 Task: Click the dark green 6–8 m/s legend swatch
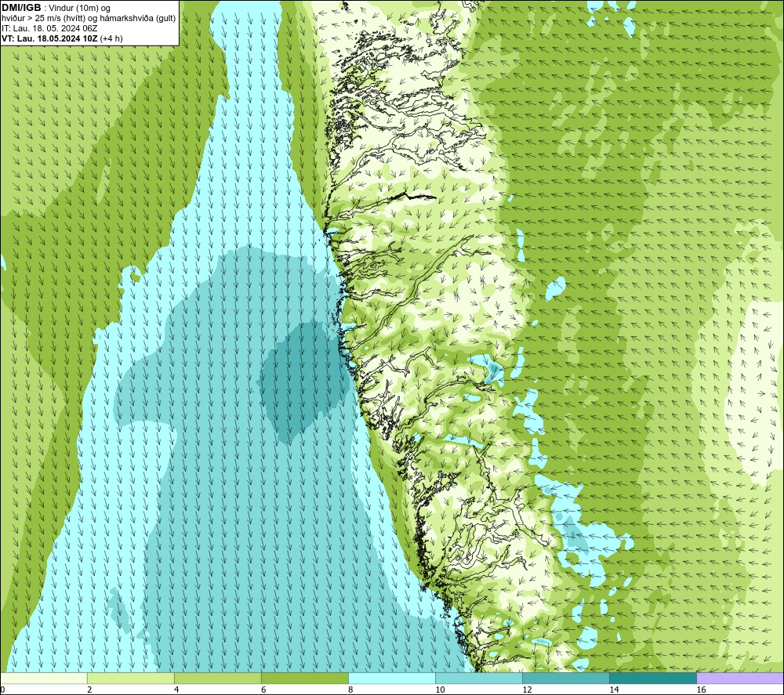coord(304,679)
